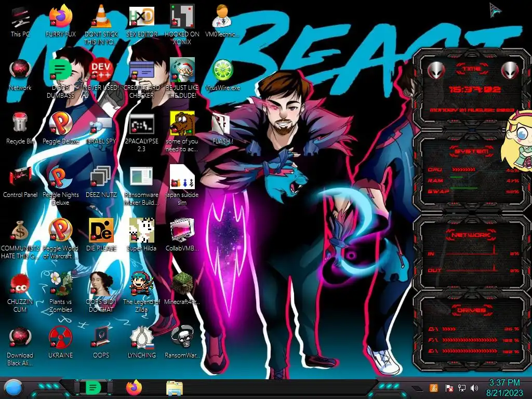532x399 pixels.
Task: Launch Peggle Deluxe shortcut
Action: tap(60, 129)
